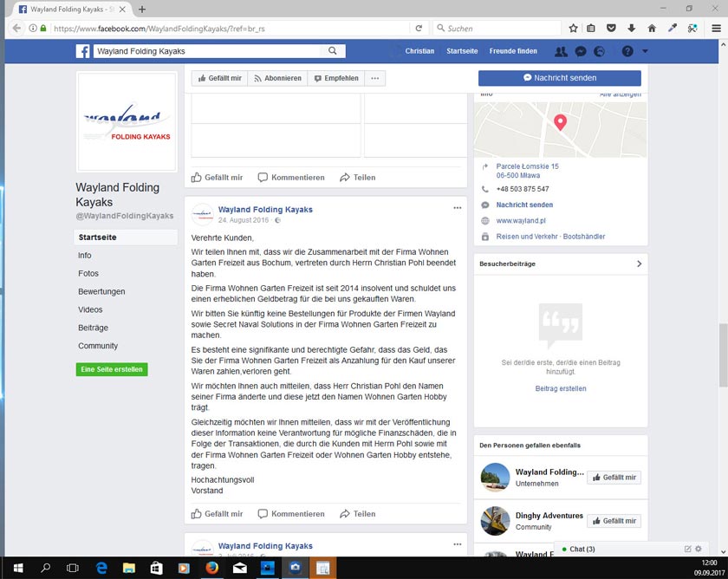Viewport: 728px width, 579px height.
Task: Select Info in page sidebar
Action: (x=85, y=256)
